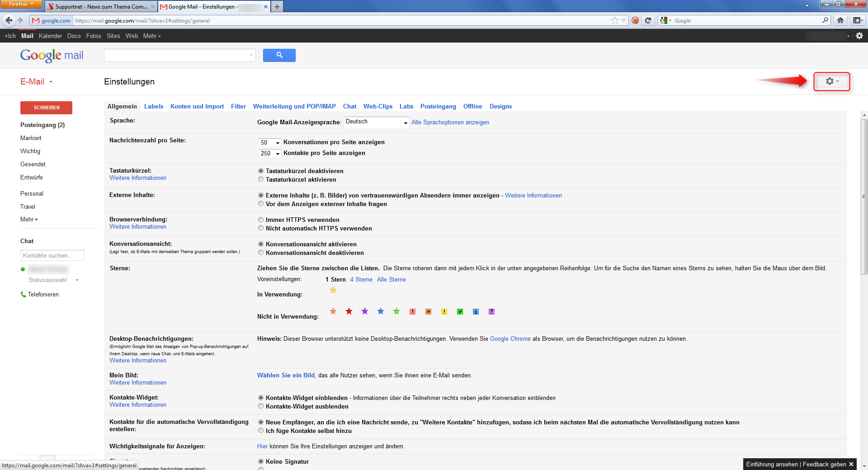Screen dimensions: 868x470
Task: Open the Deutsch language dropdown
Action: click(x=377, y=122)
